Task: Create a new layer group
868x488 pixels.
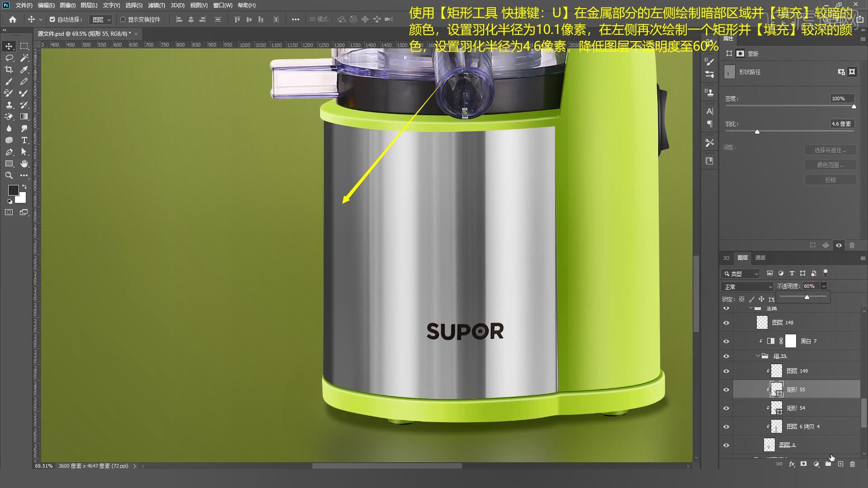Action: (x=828, y=464)
